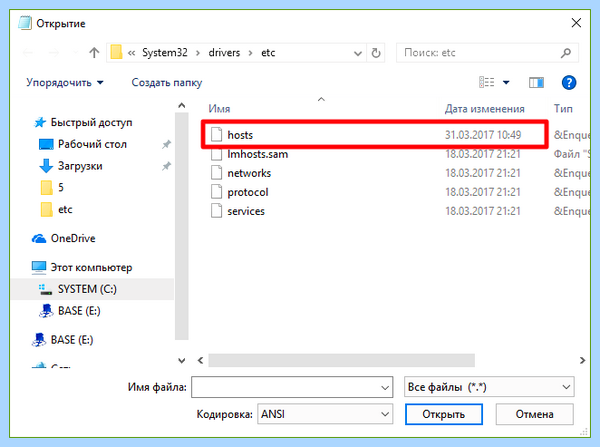Select the hosts file
The height and width of the screenshot is (447, 600).
click(x=240, y=135)
